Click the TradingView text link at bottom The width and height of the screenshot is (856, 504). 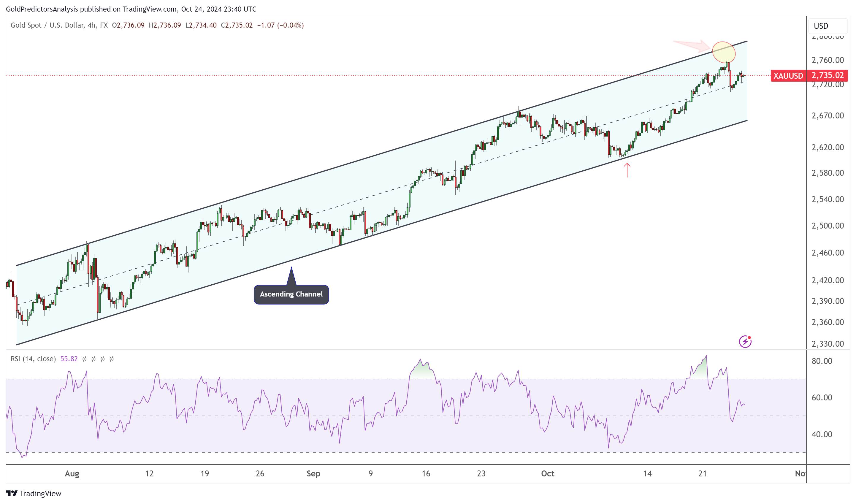(x=40, y=494)
